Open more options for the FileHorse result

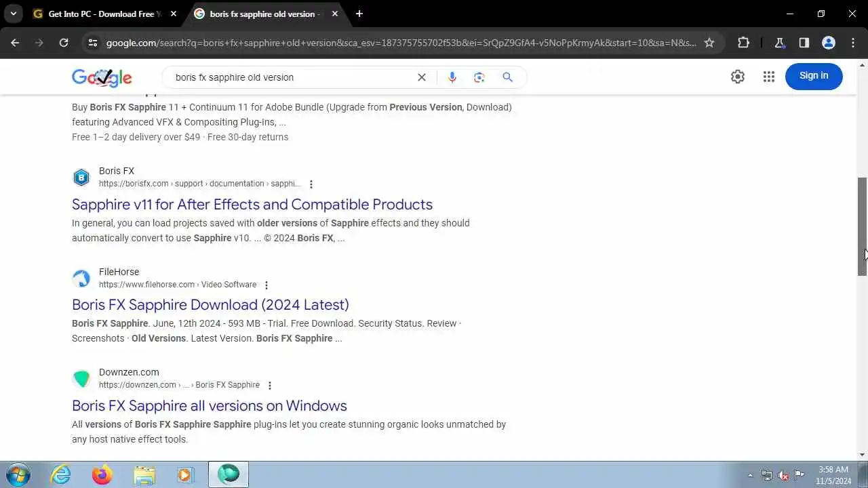click(267, 285)
